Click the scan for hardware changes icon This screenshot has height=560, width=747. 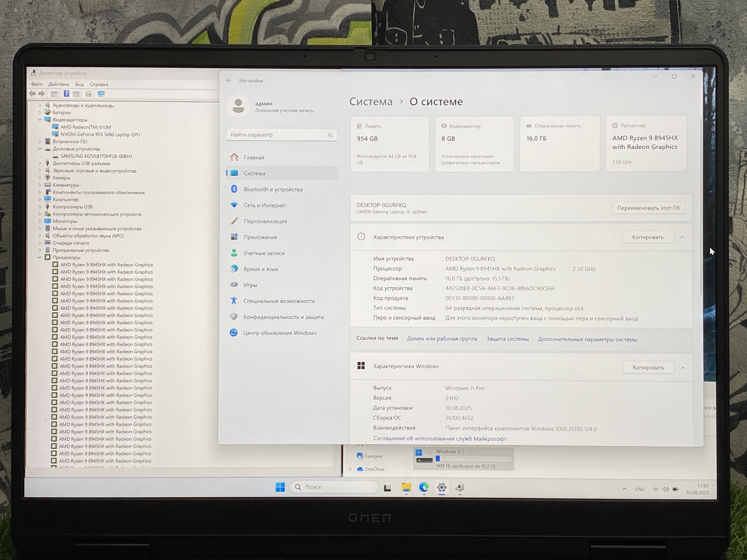coord(101,94)
